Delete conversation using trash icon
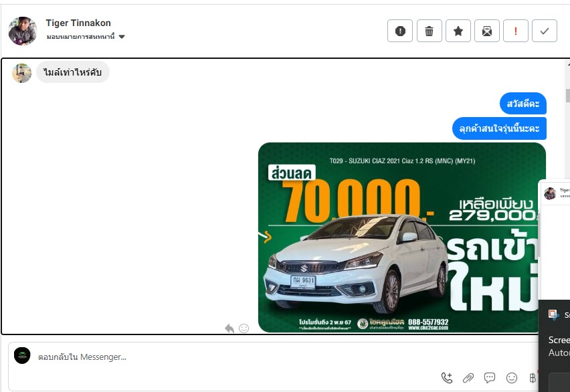Viewport: 570px width, 392px height. point(429,31)
